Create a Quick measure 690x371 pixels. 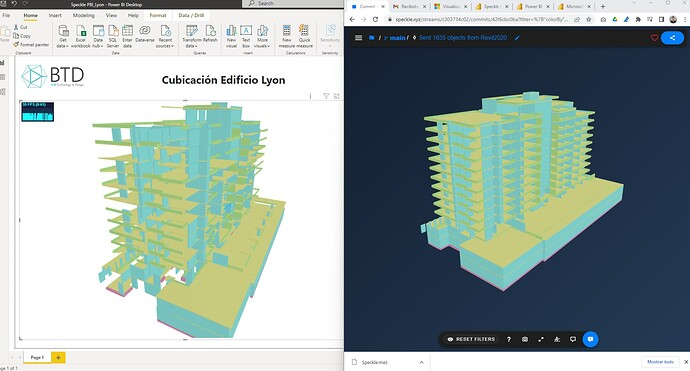click(x=305, y=36)
